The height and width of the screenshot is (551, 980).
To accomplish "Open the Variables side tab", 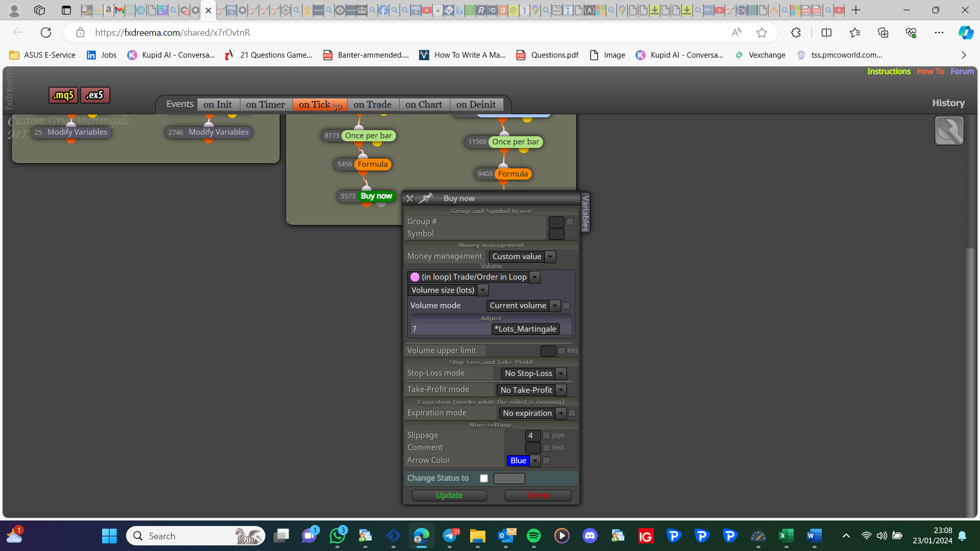I will (585, 213).
